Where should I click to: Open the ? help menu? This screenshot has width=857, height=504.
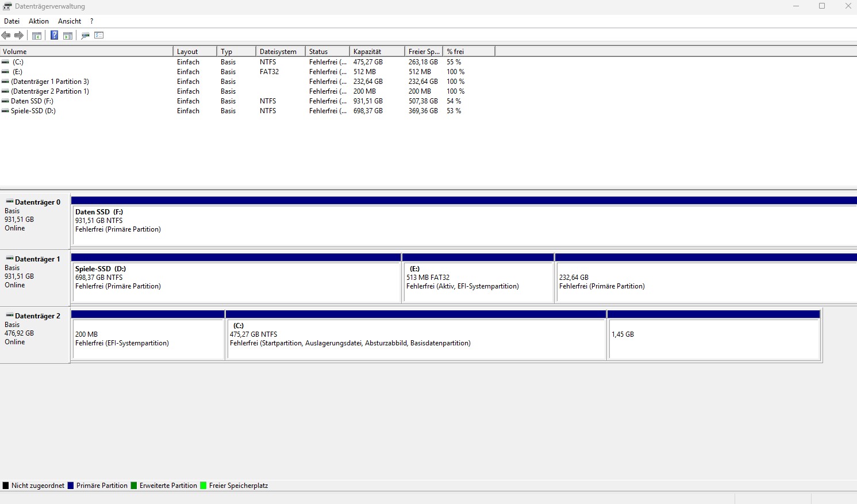tap(91, 21)
